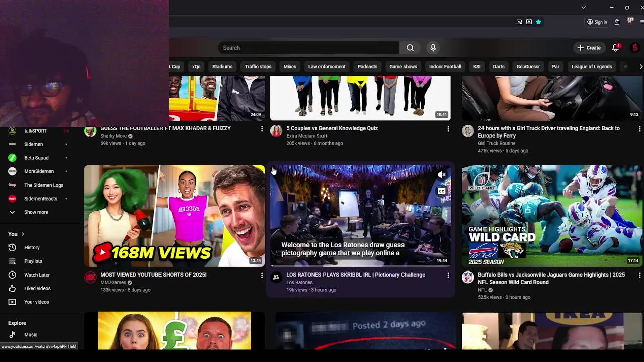Click the search magnifier button
This screenshot has width=644, height=362.
click(410, 48)
